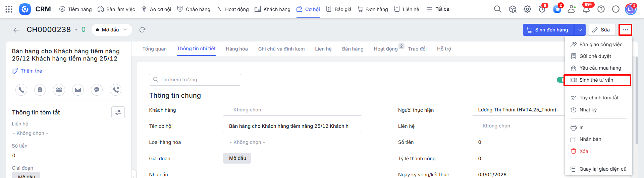Image resolution: width=644 pixels, height=178 pixels.
Task: Switch to the Hàng hóa tab
Action: 236,49
